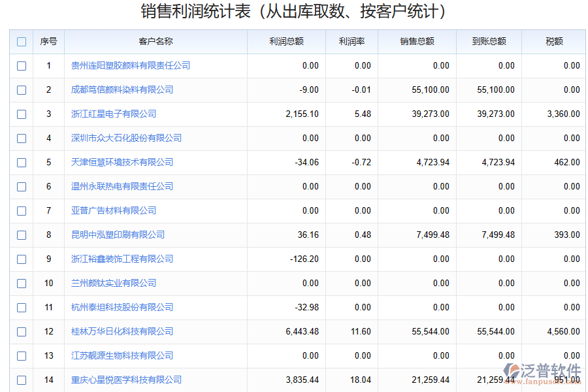This screenshot has height=392, width=588.
Task: Check the row for 昆明中泓塑印刷有限公司
Action: (21, 235)
